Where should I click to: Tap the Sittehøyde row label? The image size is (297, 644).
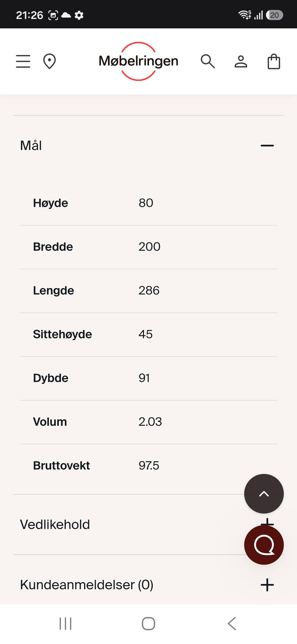coord(62,334)
